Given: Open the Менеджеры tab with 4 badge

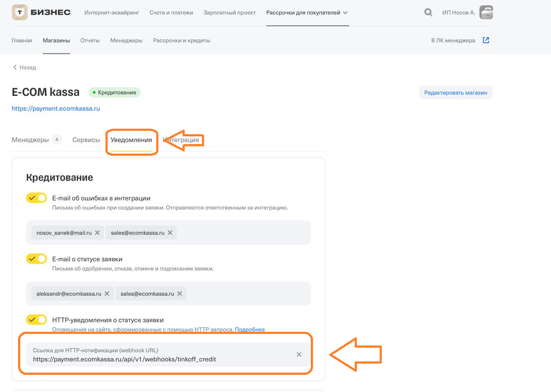Looking at the screenshot, I should coord(30,140).
